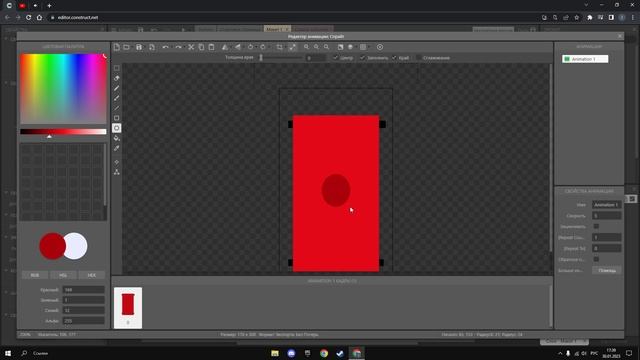Switch to HEX color mode tab
Screen dimensions: 640x360
[x=92, y=275]
